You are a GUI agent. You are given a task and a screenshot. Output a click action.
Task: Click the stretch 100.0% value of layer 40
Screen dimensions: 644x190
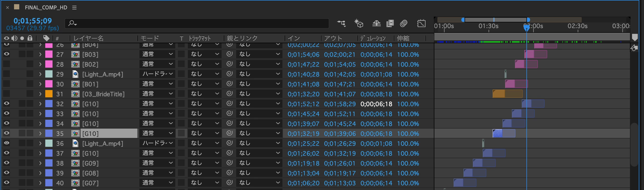point(408,183)
